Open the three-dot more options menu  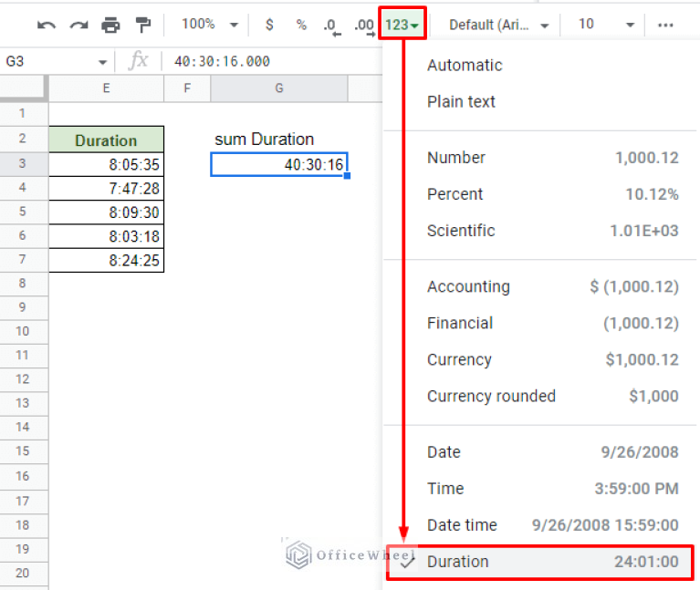coord(665,25)
